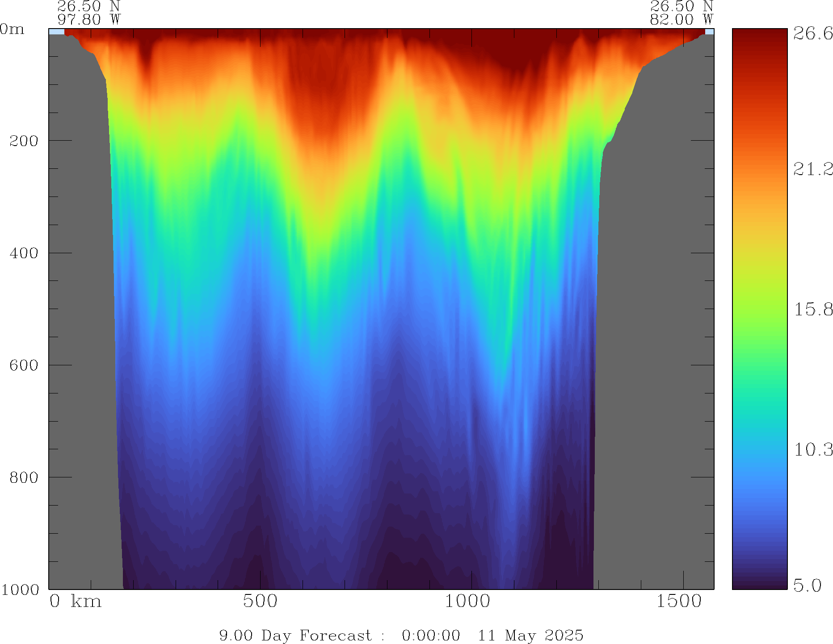Screen dimensions: 833x644
Task: Click the 11 May 2025 date text
Action: point(530,635)
